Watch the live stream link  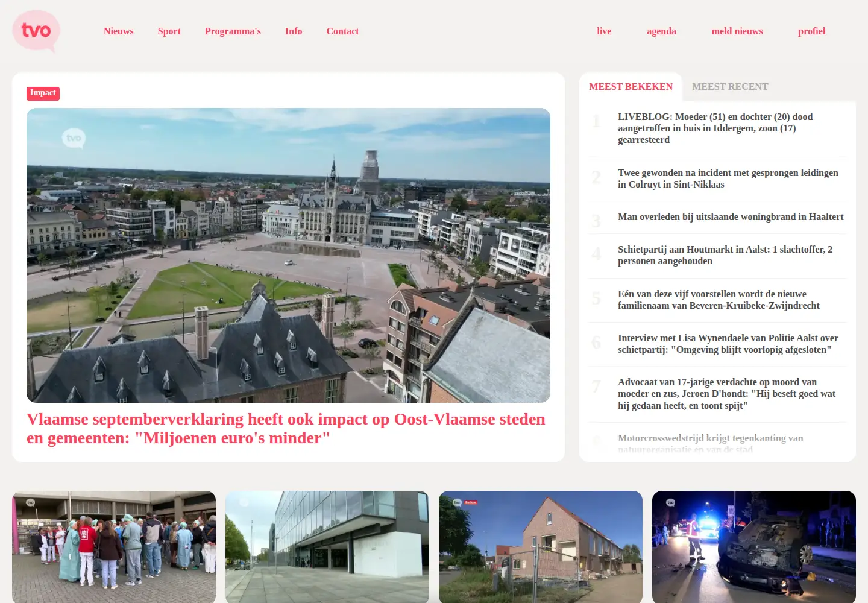[x=604, y=31]
